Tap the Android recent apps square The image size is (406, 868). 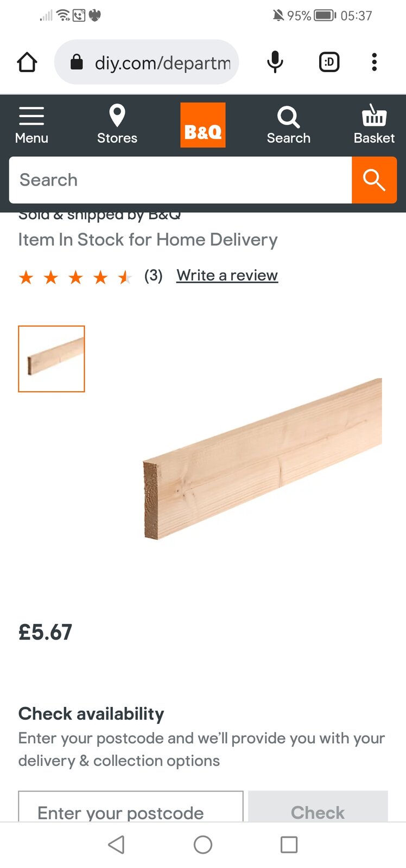pyautogui.click(x=289, y=845)
